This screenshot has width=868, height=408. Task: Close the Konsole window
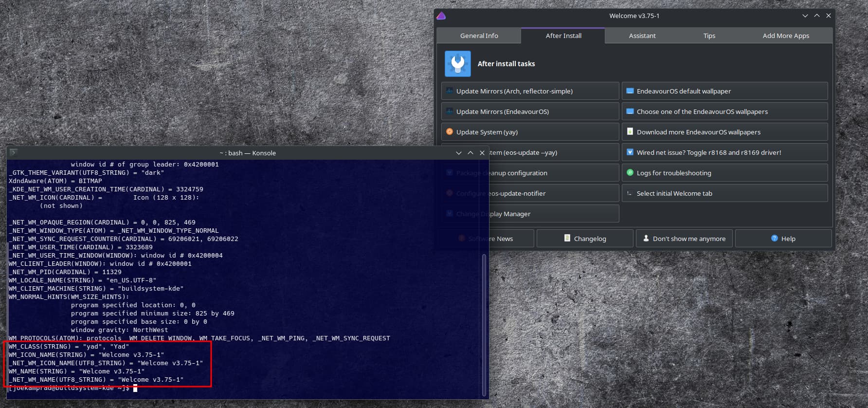coord(482,153)
